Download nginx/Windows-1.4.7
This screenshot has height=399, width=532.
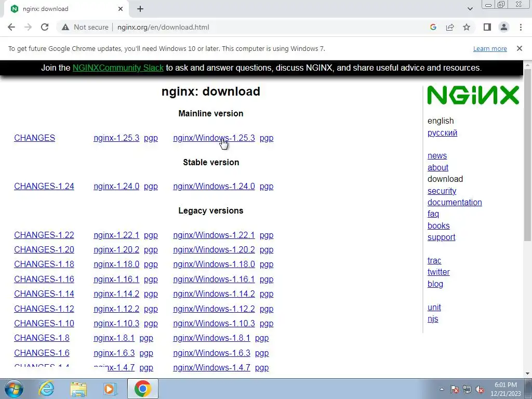tap(212, 367)
